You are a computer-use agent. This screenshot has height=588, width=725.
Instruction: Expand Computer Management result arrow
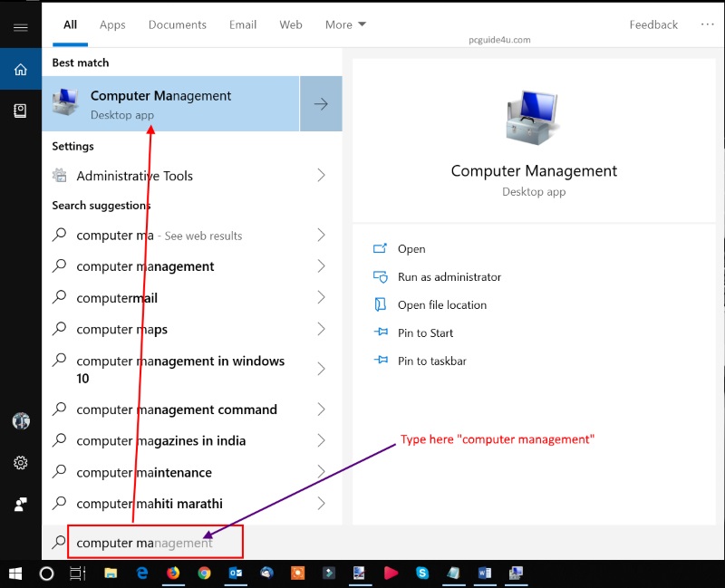tap(321, 104)
